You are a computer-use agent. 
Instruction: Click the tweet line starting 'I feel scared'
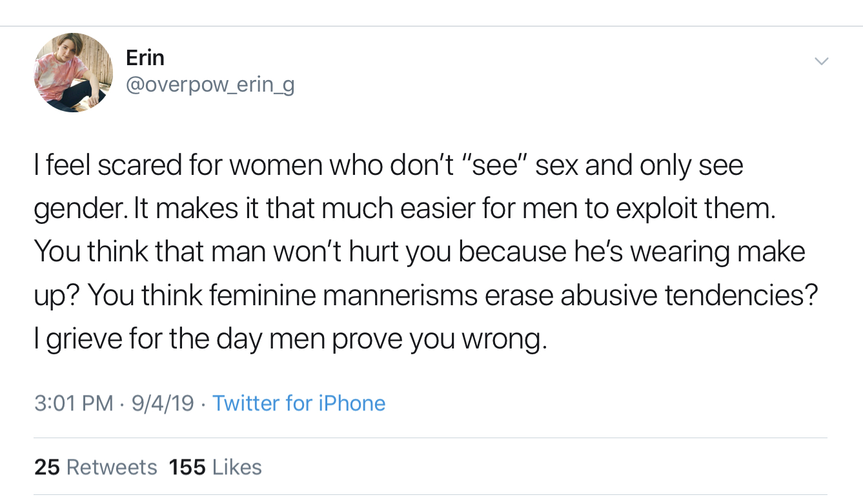click(387, 166)
